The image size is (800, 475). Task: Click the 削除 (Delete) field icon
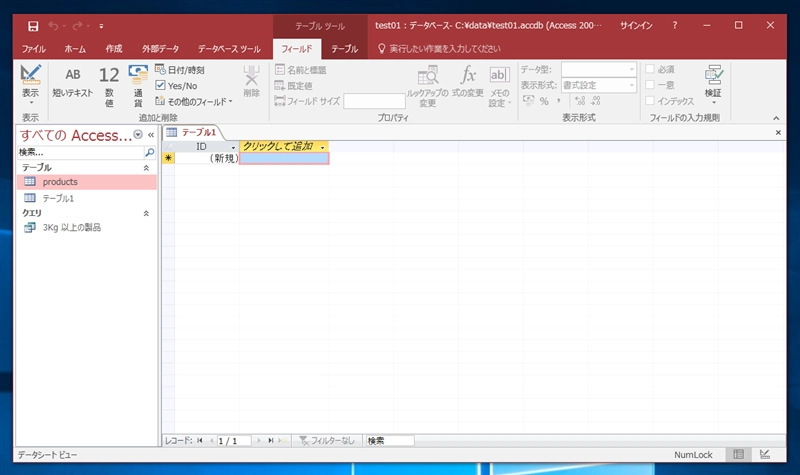coord(252,82)
